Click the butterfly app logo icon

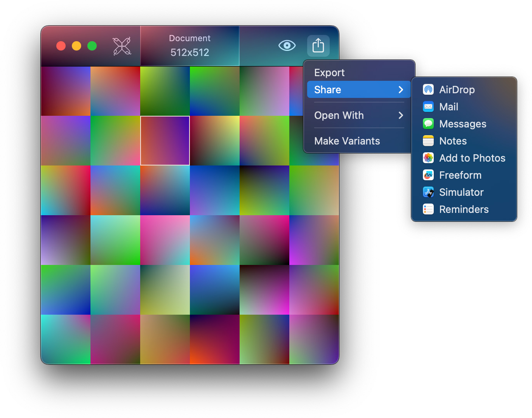pyautogui.click(x=122, y=46)
